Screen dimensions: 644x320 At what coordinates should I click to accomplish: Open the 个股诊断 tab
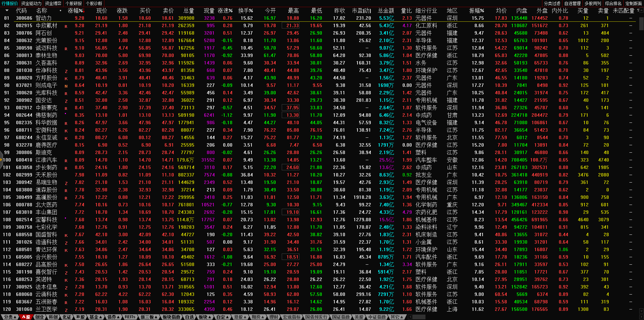pyautogui.click(x=94, y=3)
